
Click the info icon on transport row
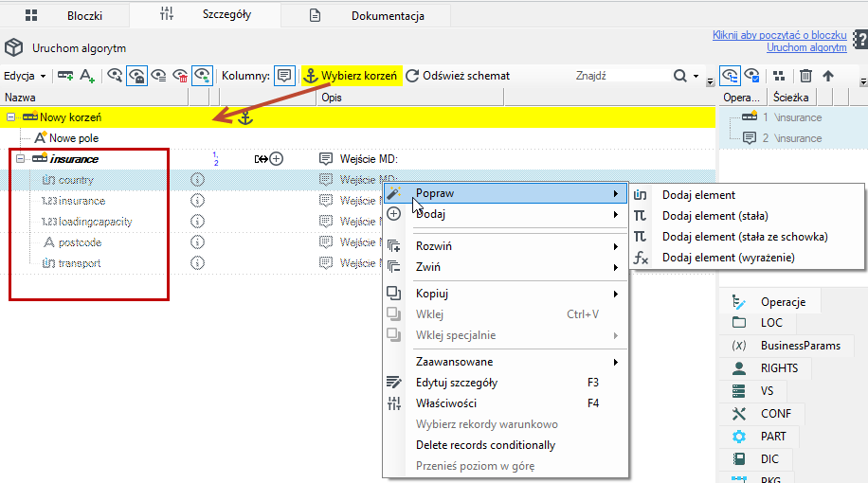click(198, 263)
